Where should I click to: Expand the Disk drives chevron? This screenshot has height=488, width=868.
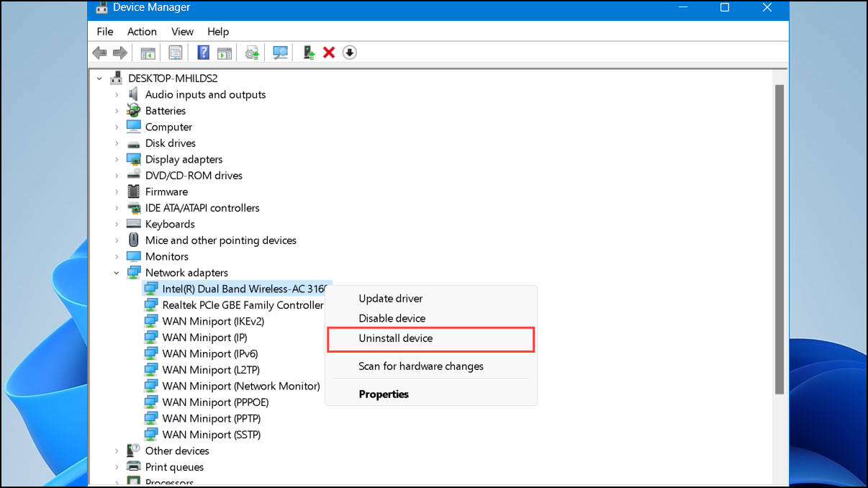coord(117,143)
